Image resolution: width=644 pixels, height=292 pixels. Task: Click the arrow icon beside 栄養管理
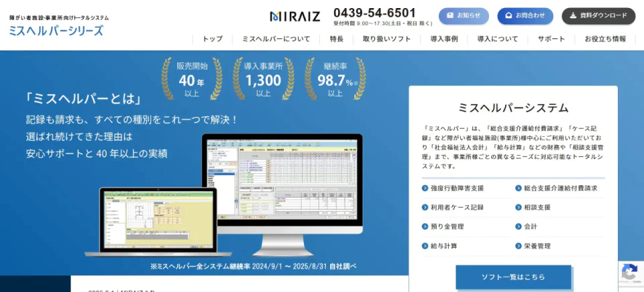[519, 246]
